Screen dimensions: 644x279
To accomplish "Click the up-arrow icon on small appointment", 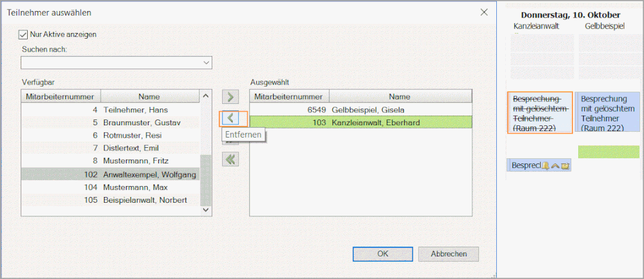I will 555,166.
